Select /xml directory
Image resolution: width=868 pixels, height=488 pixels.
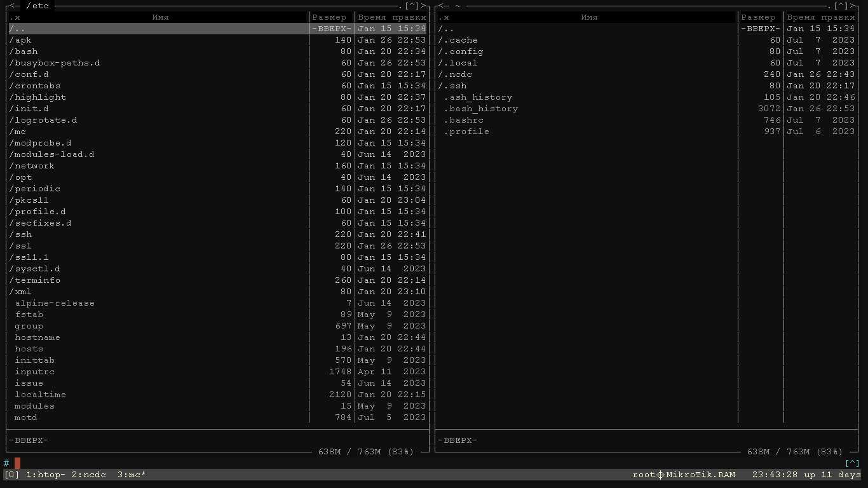[x=218, y=292]
